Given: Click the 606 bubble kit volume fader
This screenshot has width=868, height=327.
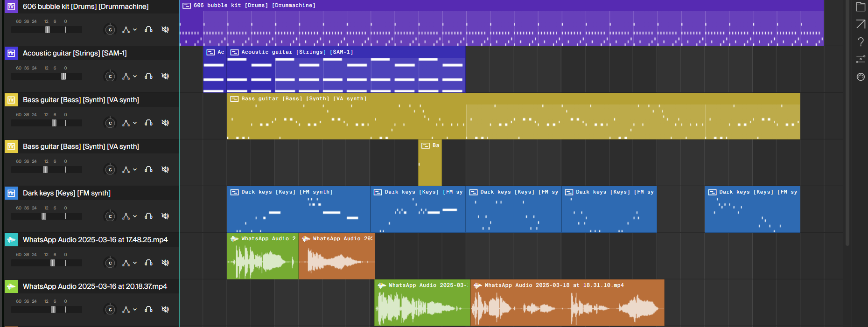Looking at the screenshot, I should (47, 30).
